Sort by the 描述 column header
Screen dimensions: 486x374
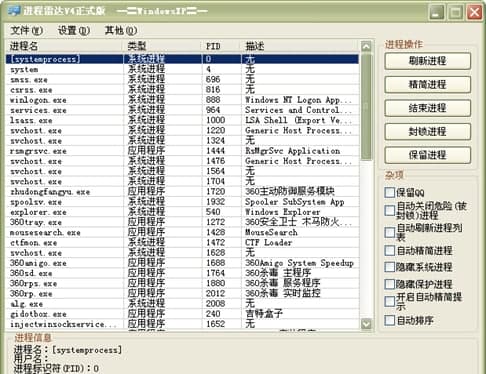(300, 46)
